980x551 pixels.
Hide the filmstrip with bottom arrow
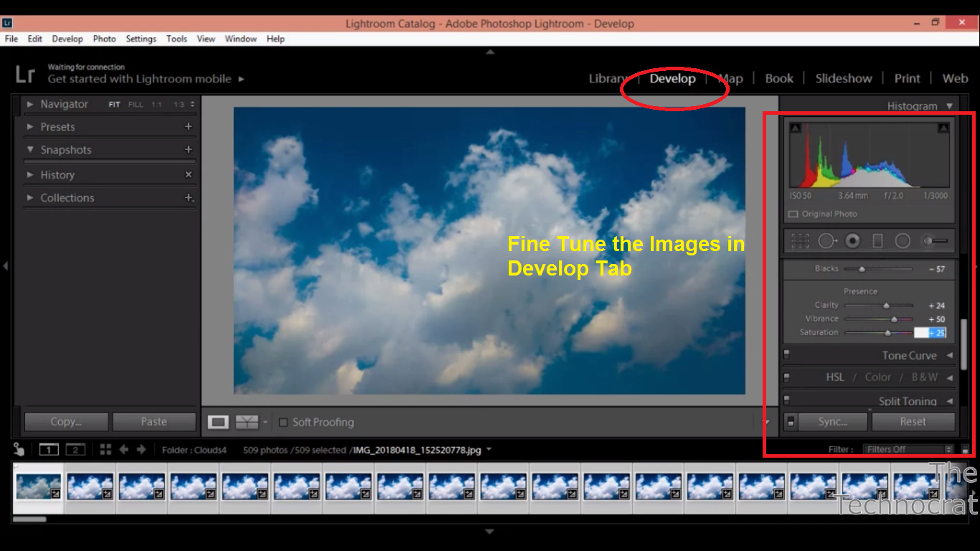[x=490, y=532]
